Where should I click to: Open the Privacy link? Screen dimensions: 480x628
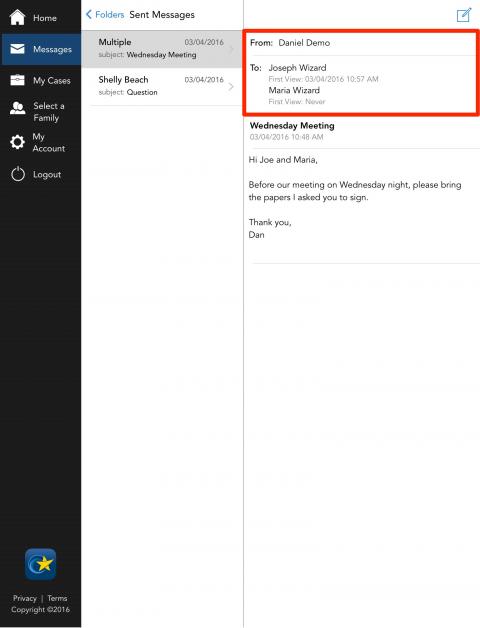[24, 598]
